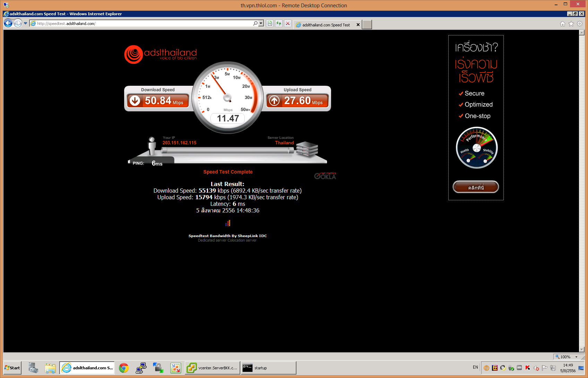The image size is (588, 378).
Task: Open the IE Tools gear menu
Action: coord(580,24)
